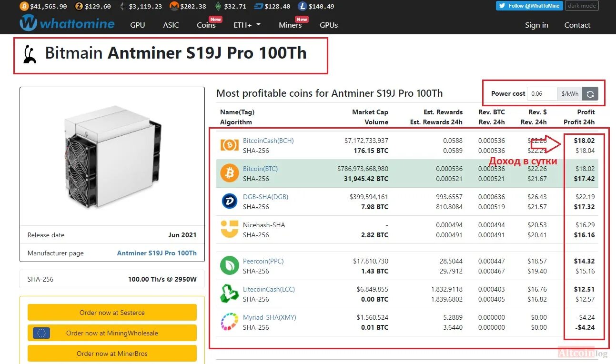Open the Contact page
The height and width of the screenshot is (364, 616).
tap(577, 25)
